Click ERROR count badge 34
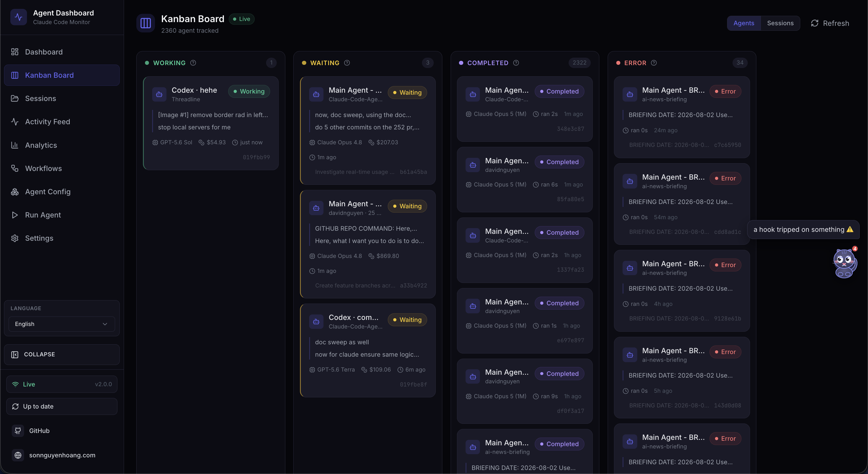 coord(740,63)
